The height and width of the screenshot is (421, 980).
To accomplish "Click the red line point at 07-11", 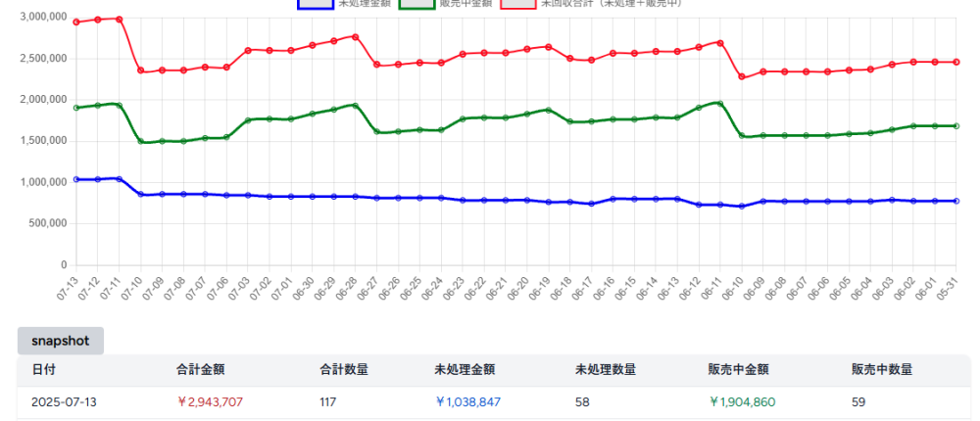I will coord(119,19).
